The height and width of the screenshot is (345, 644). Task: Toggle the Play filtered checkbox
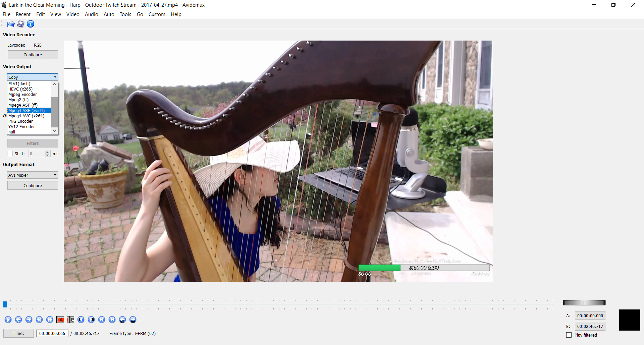[569, 335]
